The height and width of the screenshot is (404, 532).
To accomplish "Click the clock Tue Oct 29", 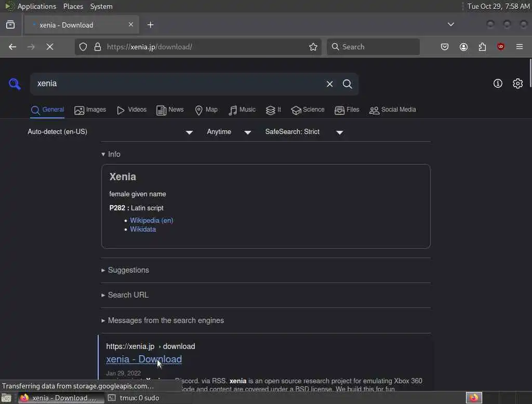I will click(x=498, y=6).
